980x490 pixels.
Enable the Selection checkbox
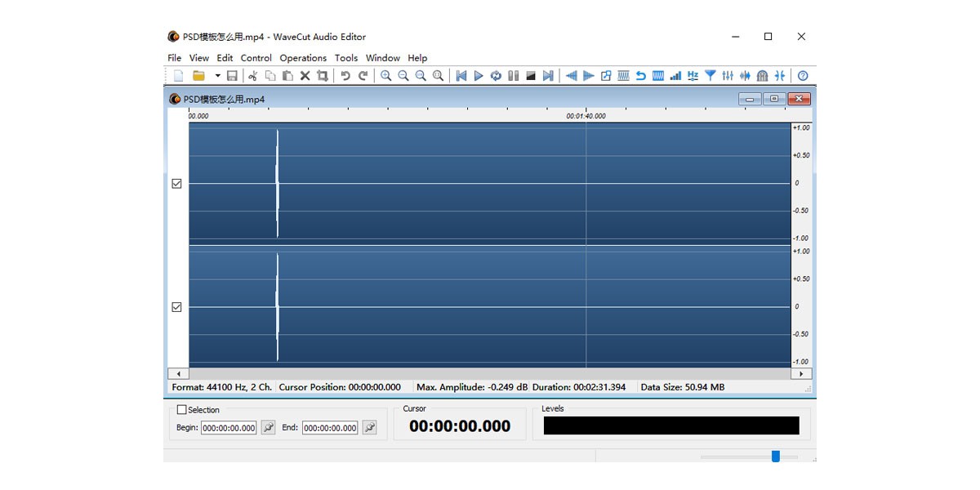(182, 410)
